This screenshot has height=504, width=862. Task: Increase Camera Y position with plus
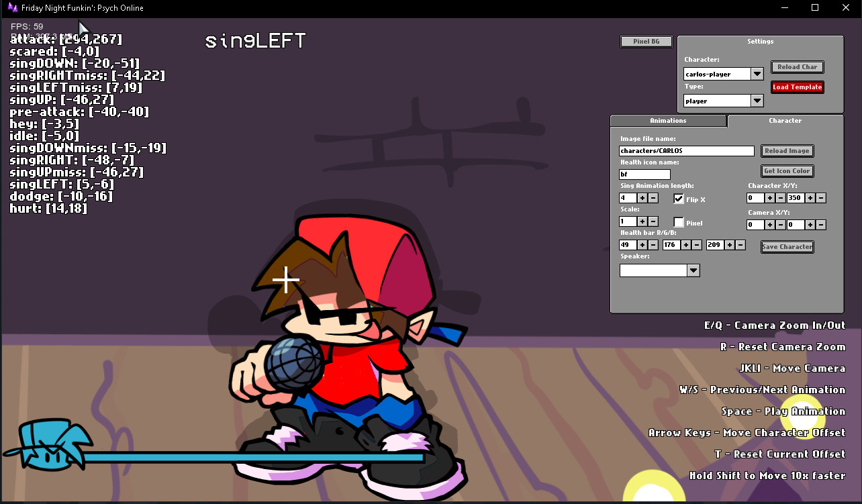point(810,225)
